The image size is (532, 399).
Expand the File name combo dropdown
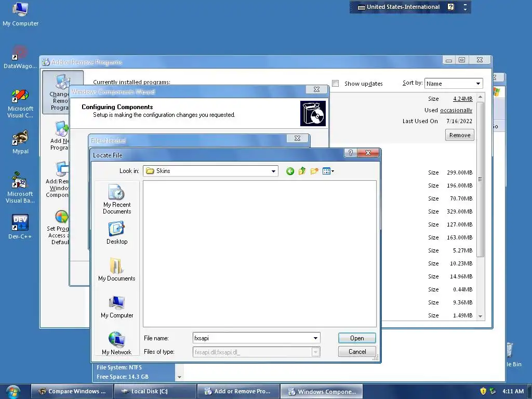click(x=315, y=338)
